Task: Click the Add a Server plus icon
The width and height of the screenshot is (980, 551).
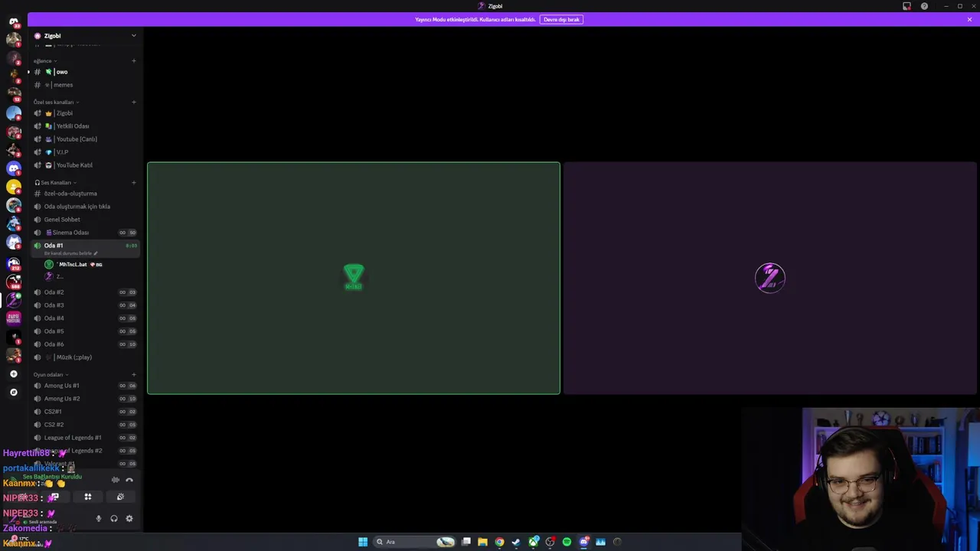Action: (13, 373)
